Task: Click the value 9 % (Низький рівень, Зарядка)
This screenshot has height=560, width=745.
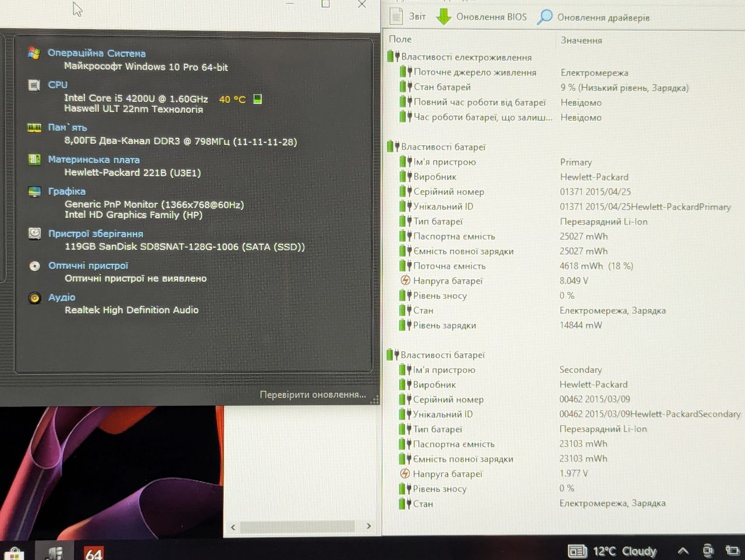Action: pos(625,88)
